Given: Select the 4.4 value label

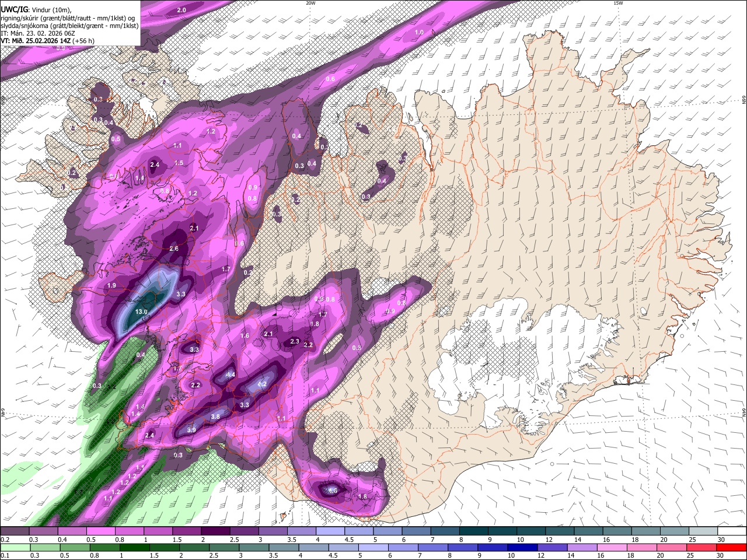Looking at the screenshot, I should click(x=231, y=375).
